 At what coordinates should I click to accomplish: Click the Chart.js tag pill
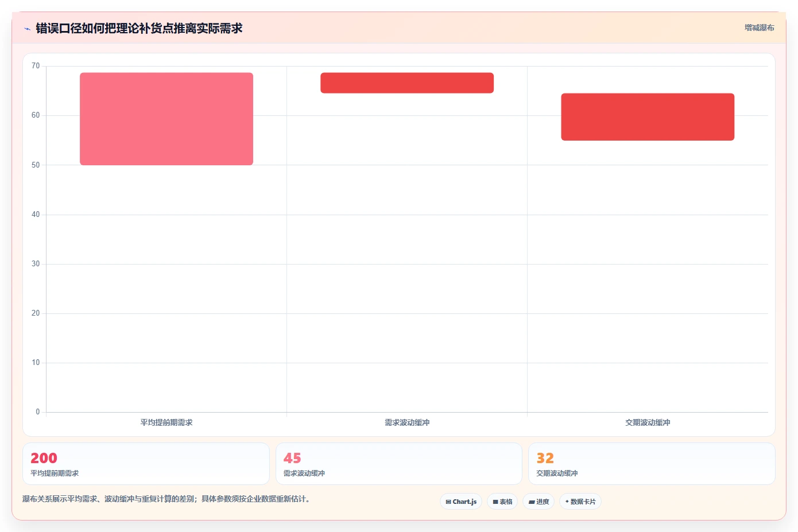tap(461, 502)
